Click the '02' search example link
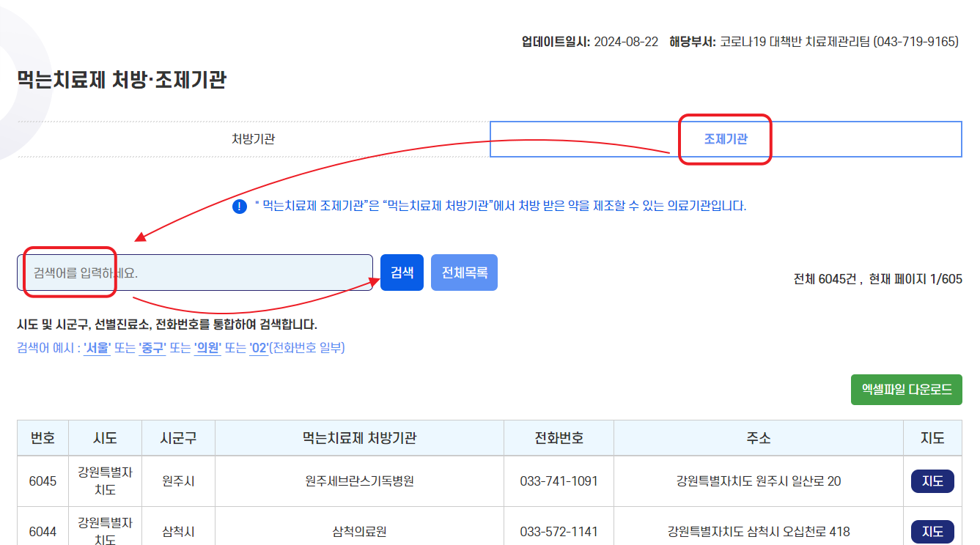The height and width of the screenshot is (545, 980). [259, 348]
